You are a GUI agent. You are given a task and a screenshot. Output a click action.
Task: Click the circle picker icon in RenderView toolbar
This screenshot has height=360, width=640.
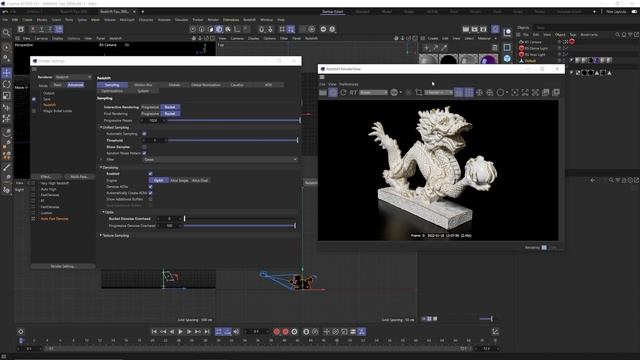[x=500, y=93]
